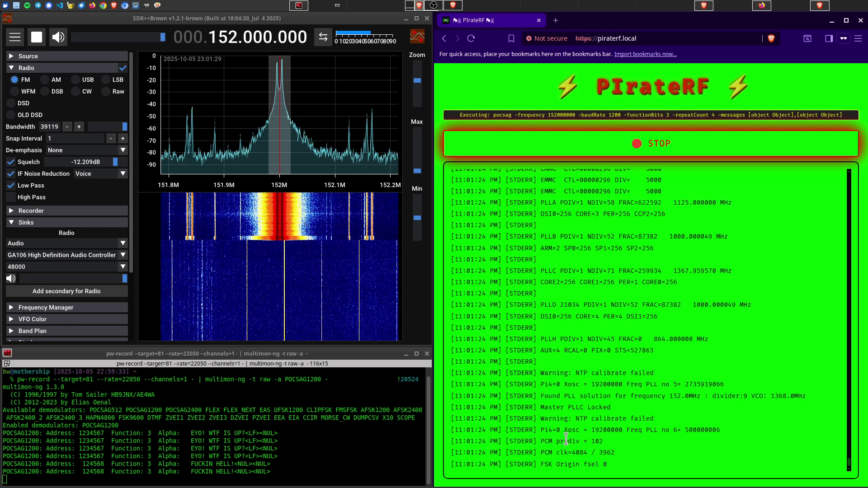The image size is (868, 488).
Task: Click the Import bookmarks now link
Action: (645, 54)
